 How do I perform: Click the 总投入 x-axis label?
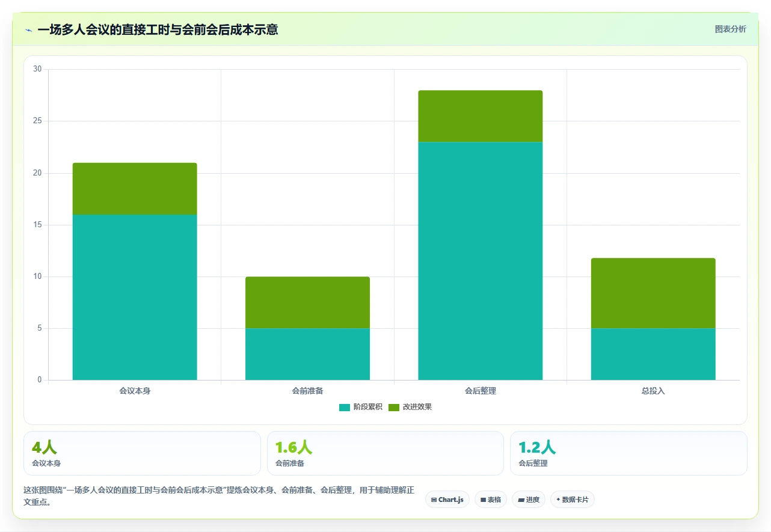(x=653, y=391)
